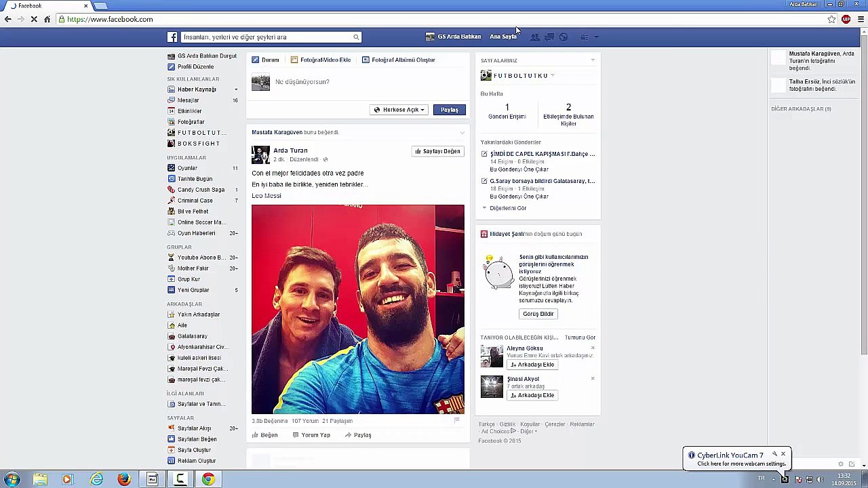Open the post options chevron on Arda Turan's post
868x488 pixels.
(x=462, y=132)
